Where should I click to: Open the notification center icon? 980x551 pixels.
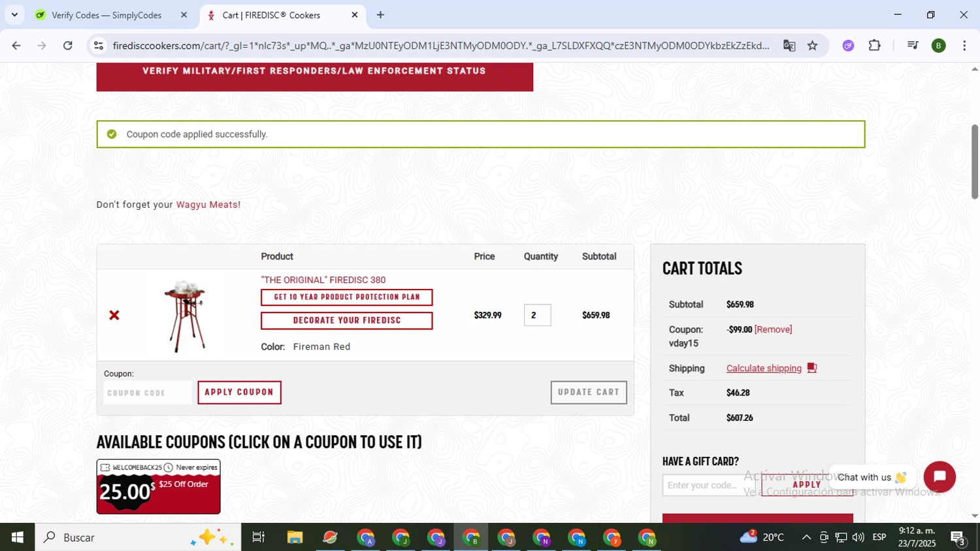[958, 538]
